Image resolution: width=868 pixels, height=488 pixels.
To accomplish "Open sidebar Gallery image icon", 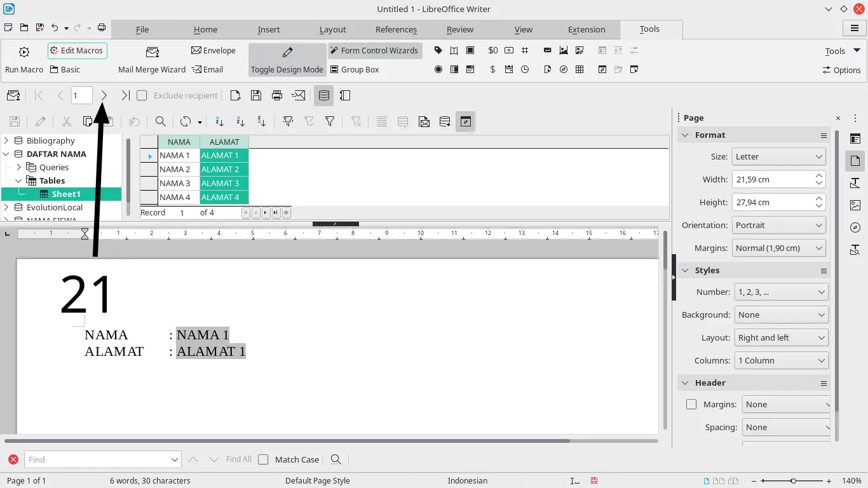I will click(x=855, y=205).
